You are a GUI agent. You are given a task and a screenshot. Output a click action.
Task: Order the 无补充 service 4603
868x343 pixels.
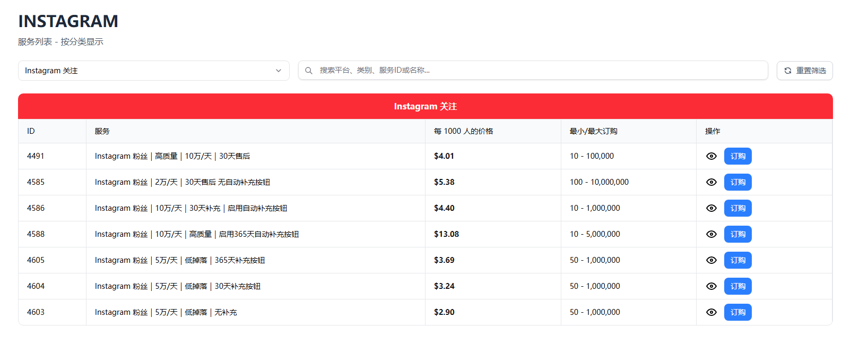[x=738, y=312]
